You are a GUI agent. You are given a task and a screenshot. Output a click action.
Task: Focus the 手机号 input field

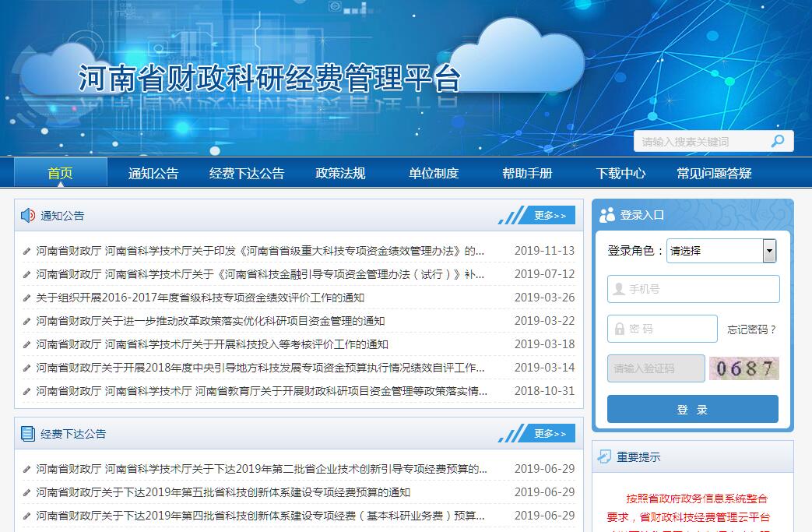(693, 289)
